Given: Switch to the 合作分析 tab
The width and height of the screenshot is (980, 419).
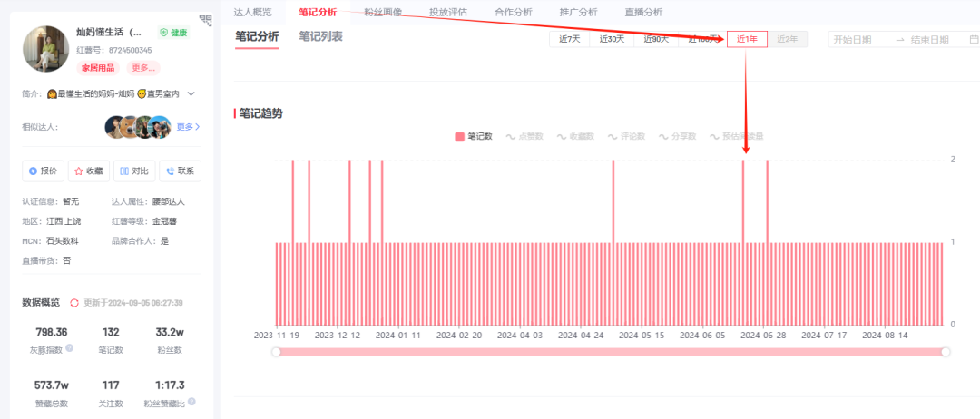Looking at the screenshot, I should [513, 12].
